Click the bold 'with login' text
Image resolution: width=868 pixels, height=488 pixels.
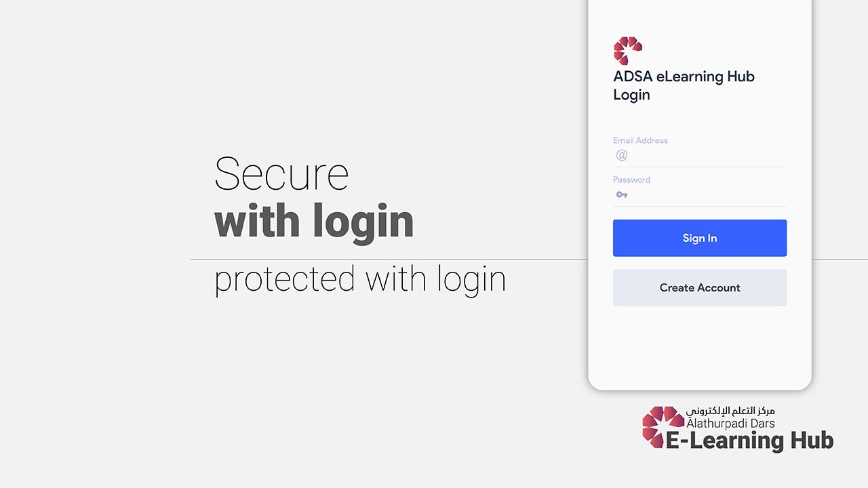pyautogui.click(x=314, y=222)
